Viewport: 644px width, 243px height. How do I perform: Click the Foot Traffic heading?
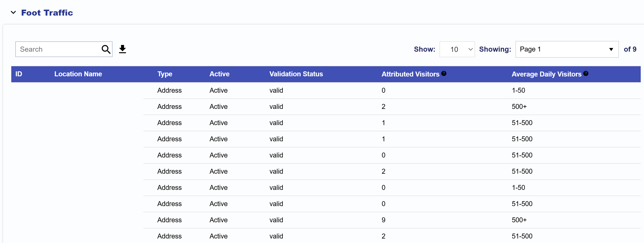point(47,13)
